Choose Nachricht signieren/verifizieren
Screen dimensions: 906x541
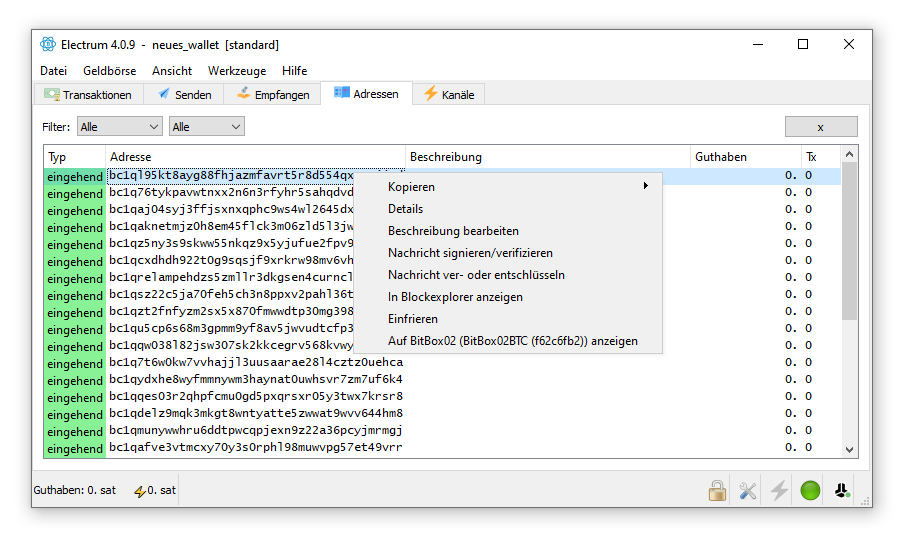pos(508,253)
